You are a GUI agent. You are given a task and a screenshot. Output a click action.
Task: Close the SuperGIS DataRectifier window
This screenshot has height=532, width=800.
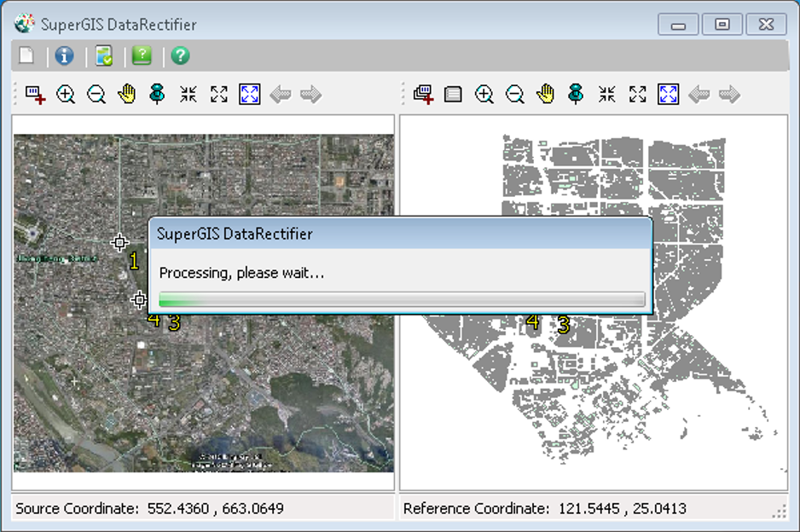767,25
